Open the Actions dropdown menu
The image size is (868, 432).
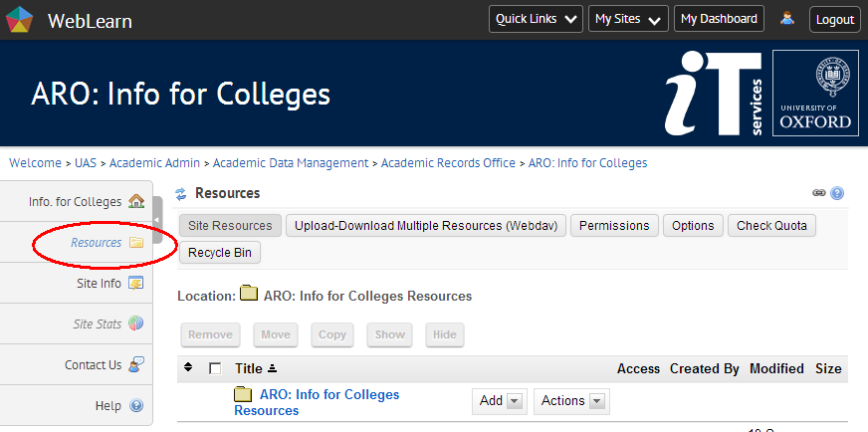point(571,401)
